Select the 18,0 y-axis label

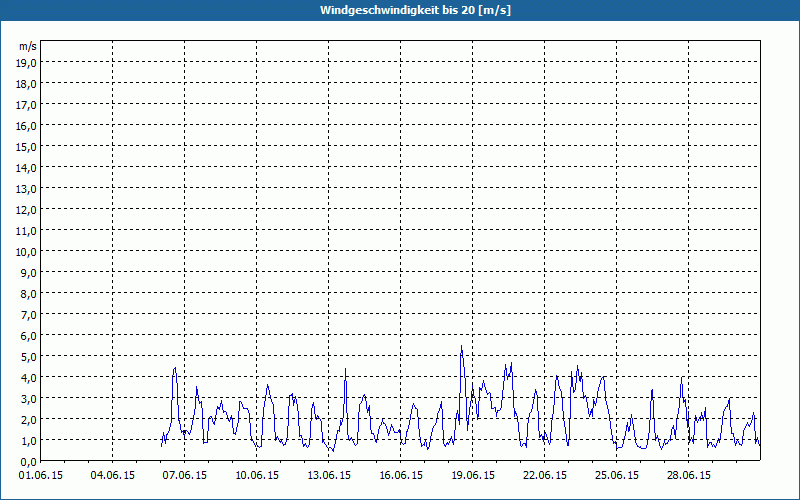27,84
